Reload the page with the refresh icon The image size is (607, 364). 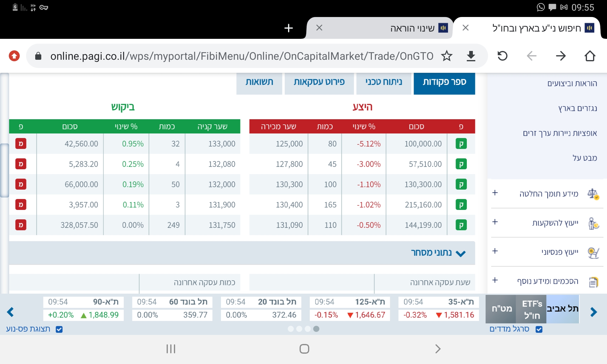point(502,56)
